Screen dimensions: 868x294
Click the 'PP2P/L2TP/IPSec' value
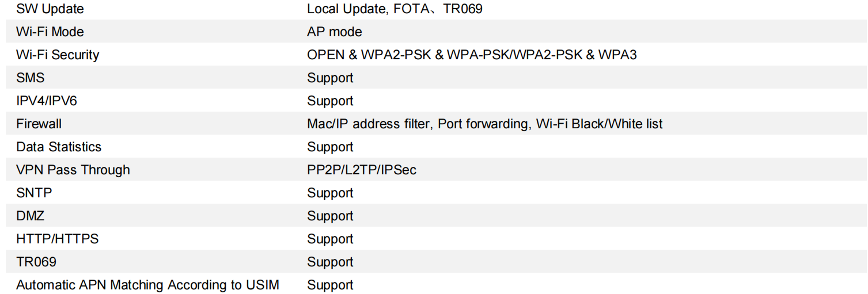361,170
